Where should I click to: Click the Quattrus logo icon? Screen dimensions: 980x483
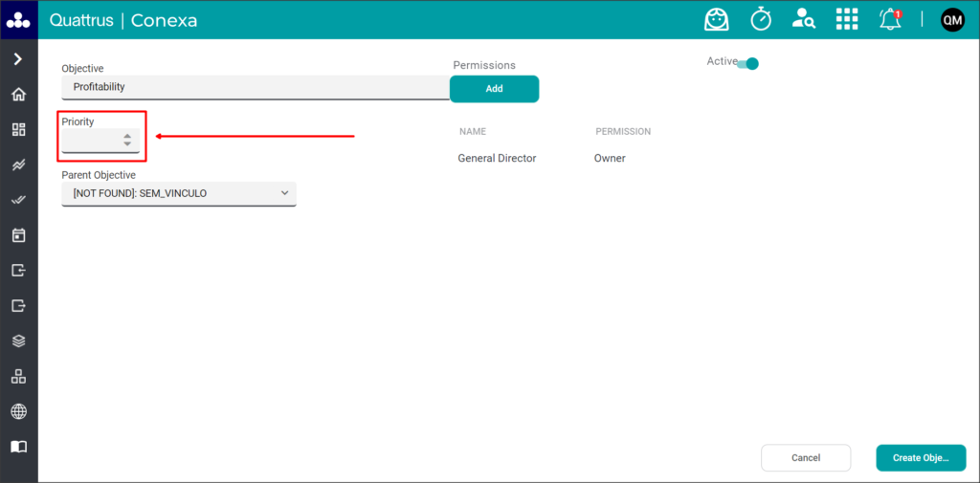coord(19,20)
